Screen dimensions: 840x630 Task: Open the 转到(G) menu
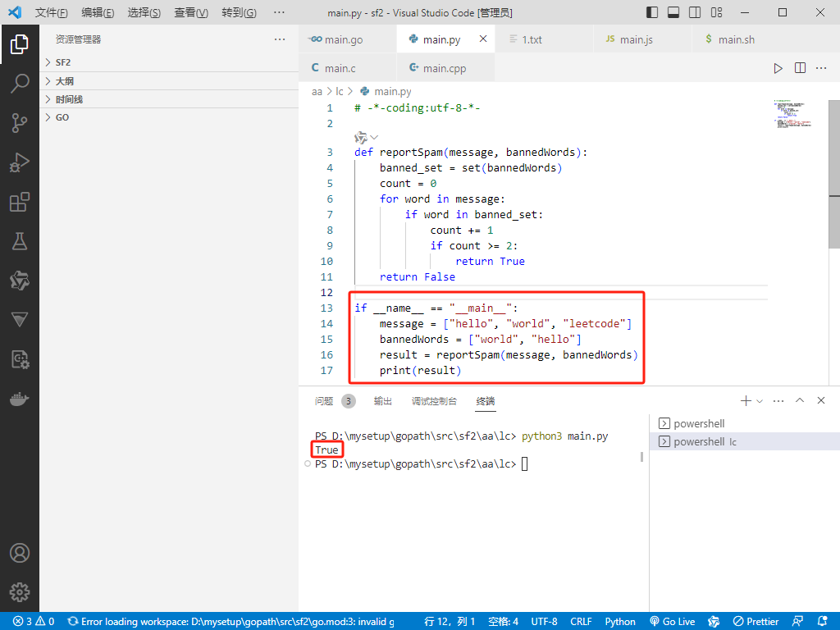point(239,12)
